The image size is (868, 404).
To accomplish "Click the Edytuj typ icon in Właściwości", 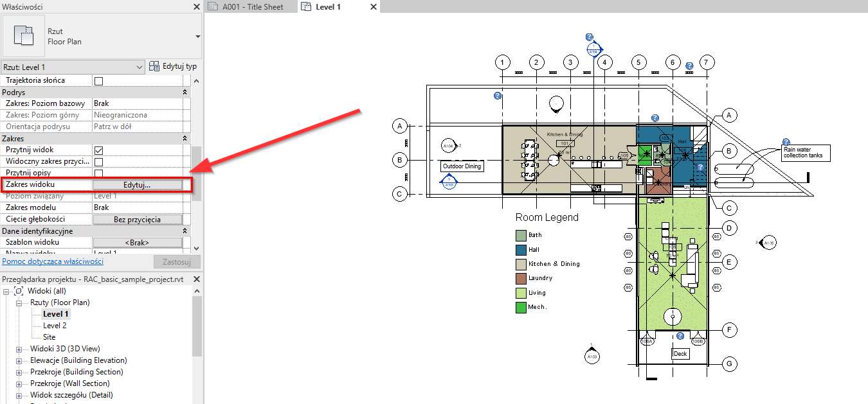I will tap(154, 66).
